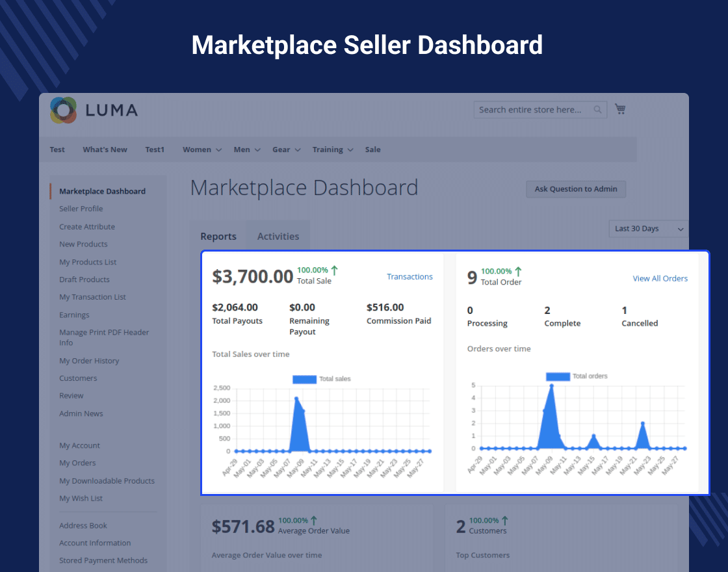Go to Earnings in the sidebar
The width and height of the screenshot is (728, 572).
click(73, 315)
